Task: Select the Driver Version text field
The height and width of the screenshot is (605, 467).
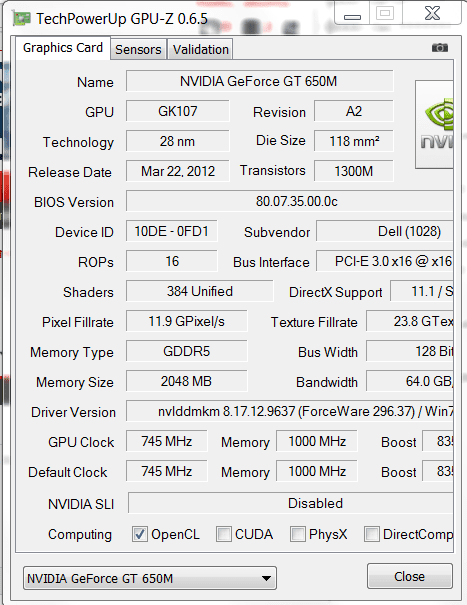Action: tap(290, 411)
